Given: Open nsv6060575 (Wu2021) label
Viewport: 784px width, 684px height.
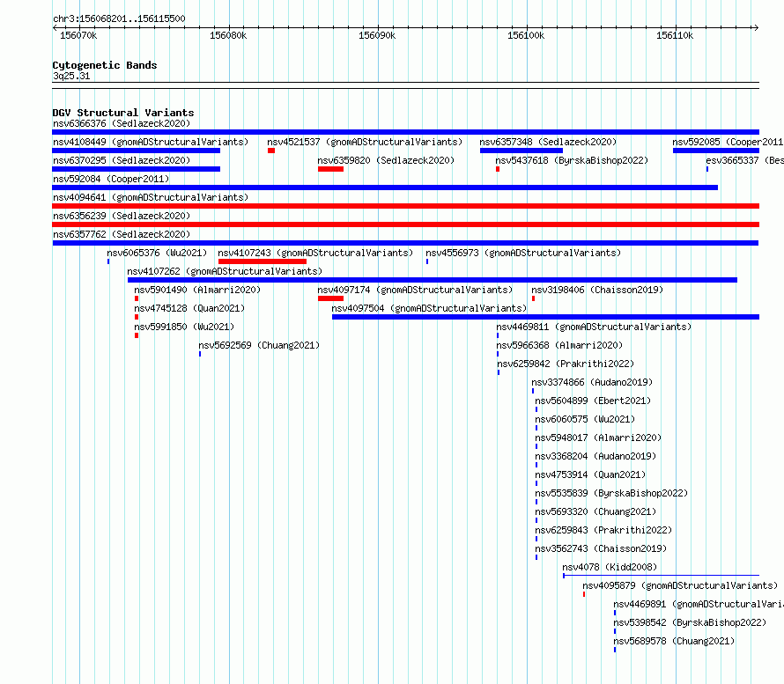Looking at the screenshot, I should [x=585, y=419].
